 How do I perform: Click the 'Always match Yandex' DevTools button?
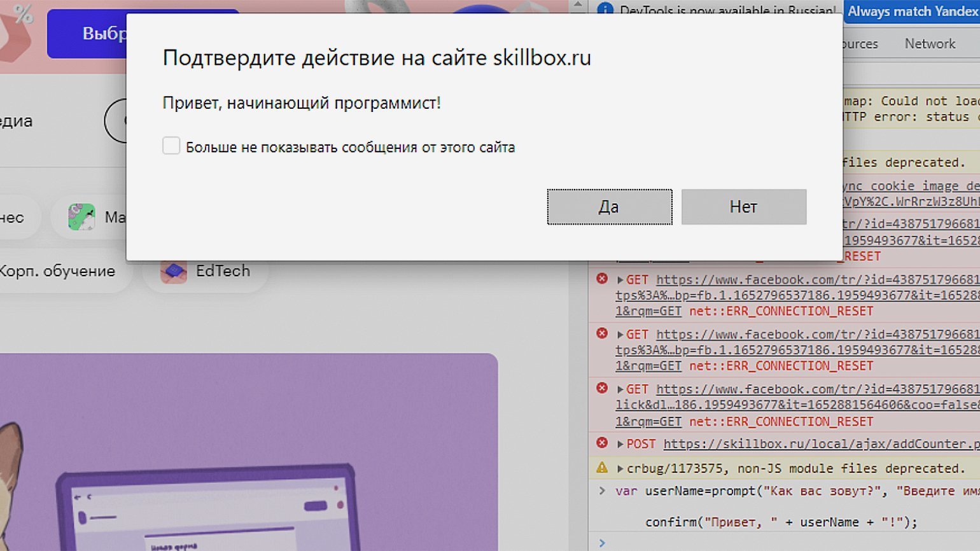pos(912,12)
